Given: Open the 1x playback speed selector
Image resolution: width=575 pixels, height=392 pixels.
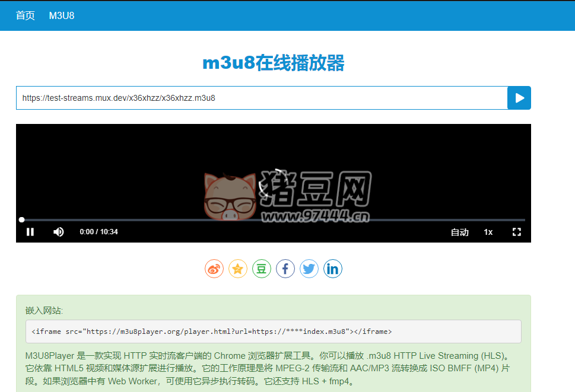Looking at the screenshot, I should [488, 232].
